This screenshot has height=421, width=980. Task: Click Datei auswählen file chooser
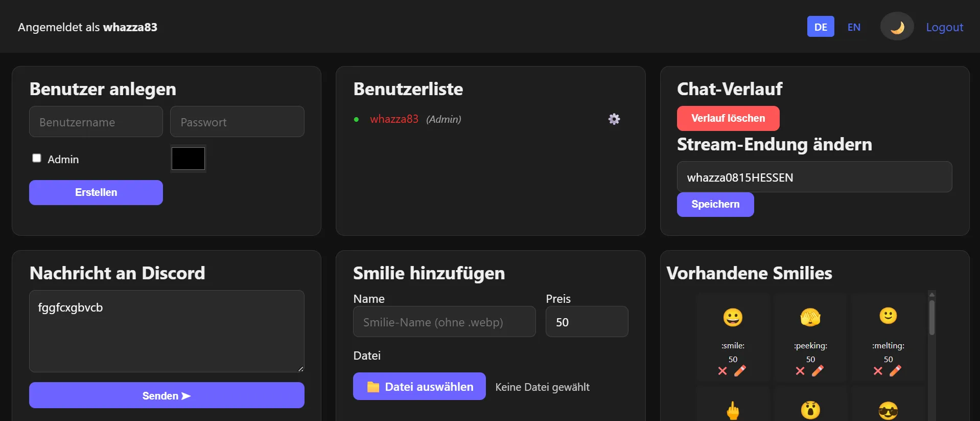coord(419,387)
